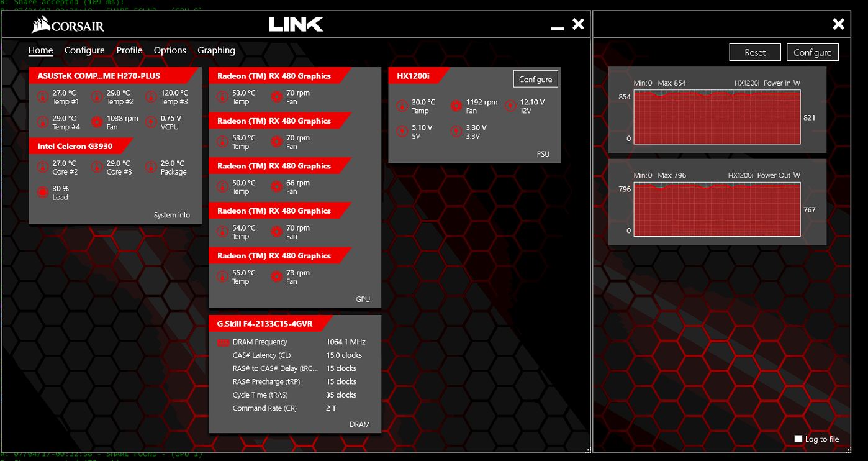Select the Temp #3 120.0 °C sensor icon
868x461 pixels.
[151, 97]
